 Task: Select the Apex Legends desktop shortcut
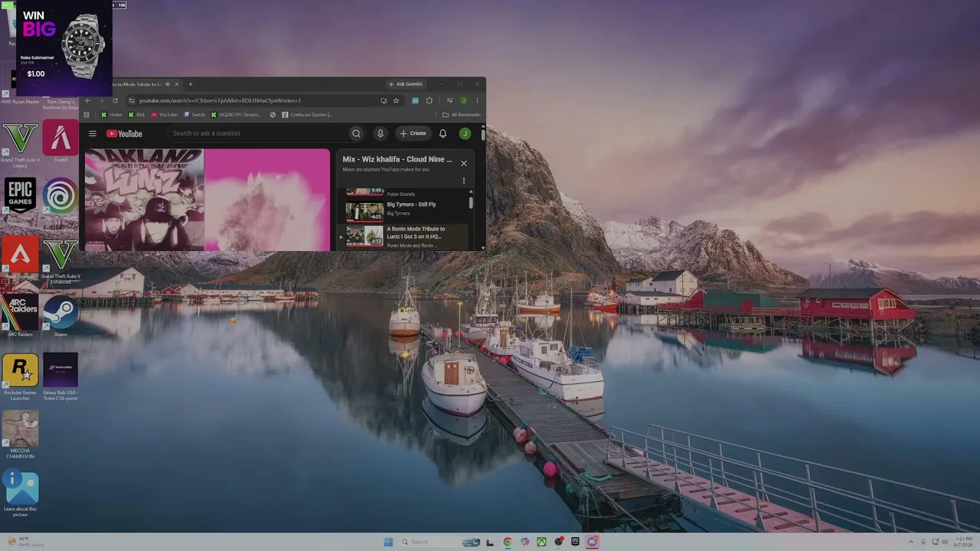[20, 258]
